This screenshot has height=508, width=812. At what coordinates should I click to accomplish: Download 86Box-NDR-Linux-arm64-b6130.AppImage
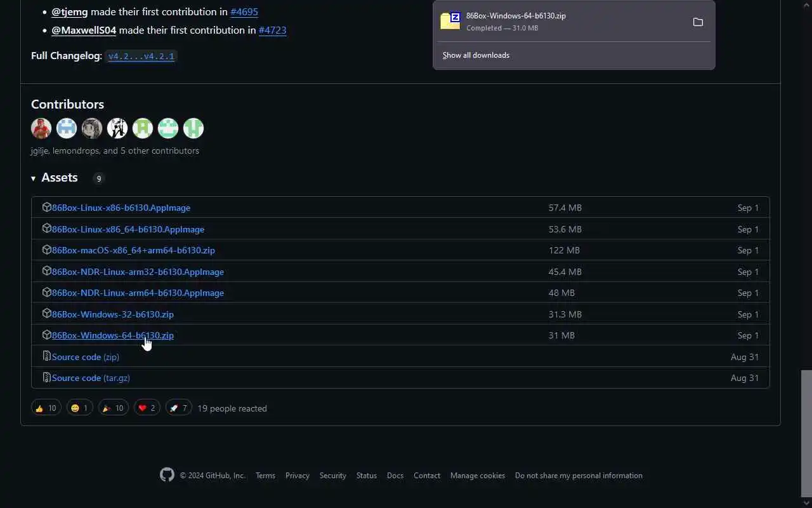138,293
